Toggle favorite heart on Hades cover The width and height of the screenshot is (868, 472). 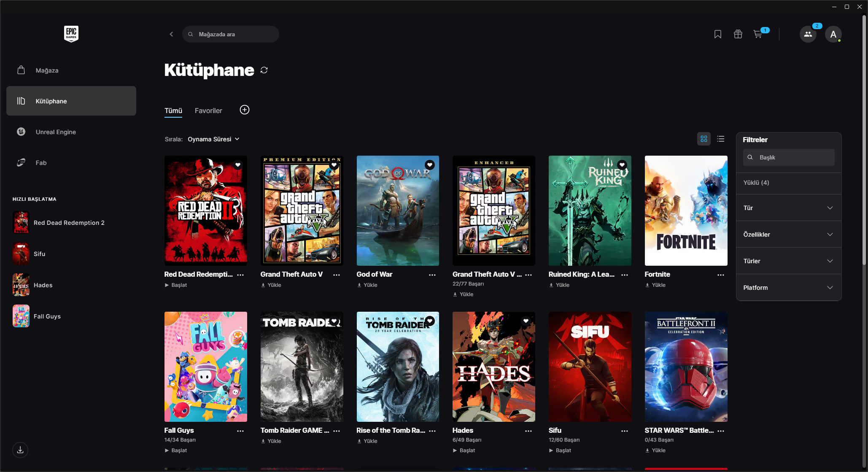526,321
